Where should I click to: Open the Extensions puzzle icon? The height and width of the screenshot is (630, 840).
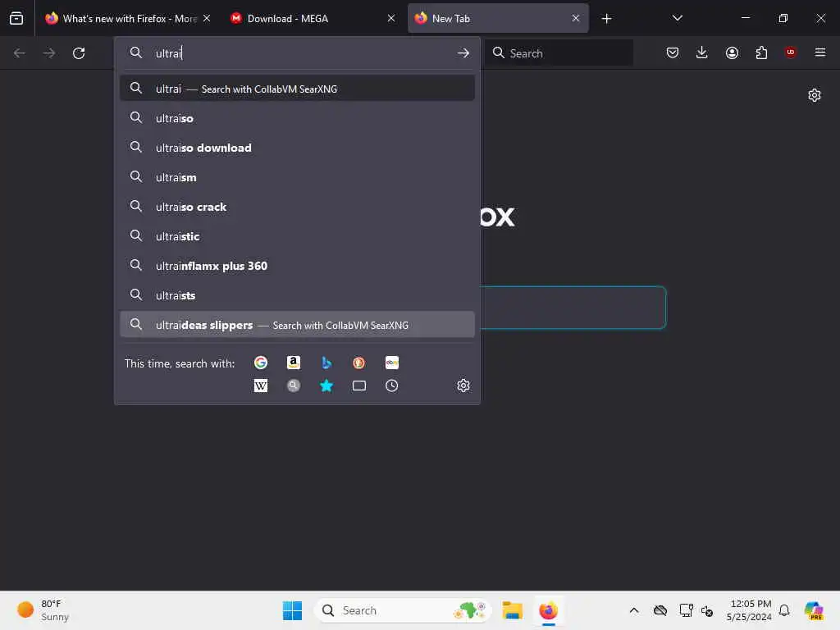point(761,52)
